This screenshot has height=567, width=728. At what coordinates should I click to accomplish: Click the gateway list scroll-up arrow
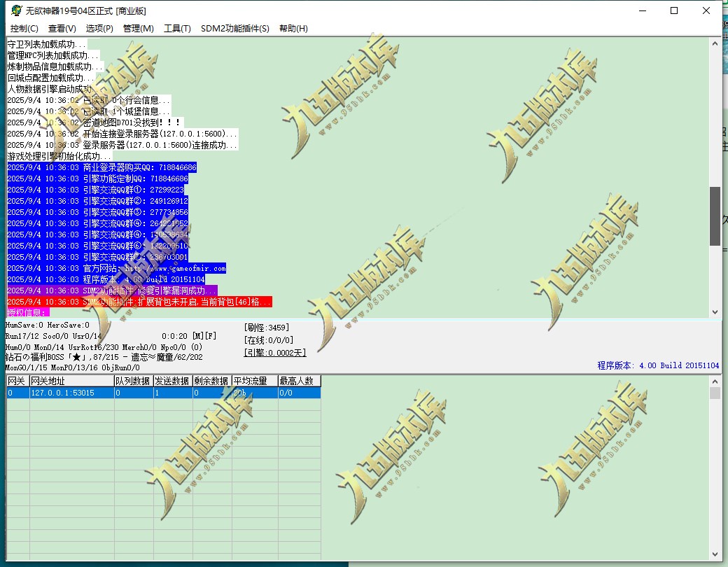tap(715, 381)
